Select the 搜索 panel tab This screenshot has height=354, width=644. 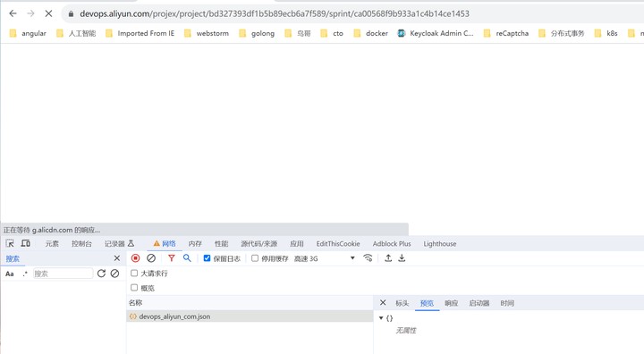tap(13, 258)
